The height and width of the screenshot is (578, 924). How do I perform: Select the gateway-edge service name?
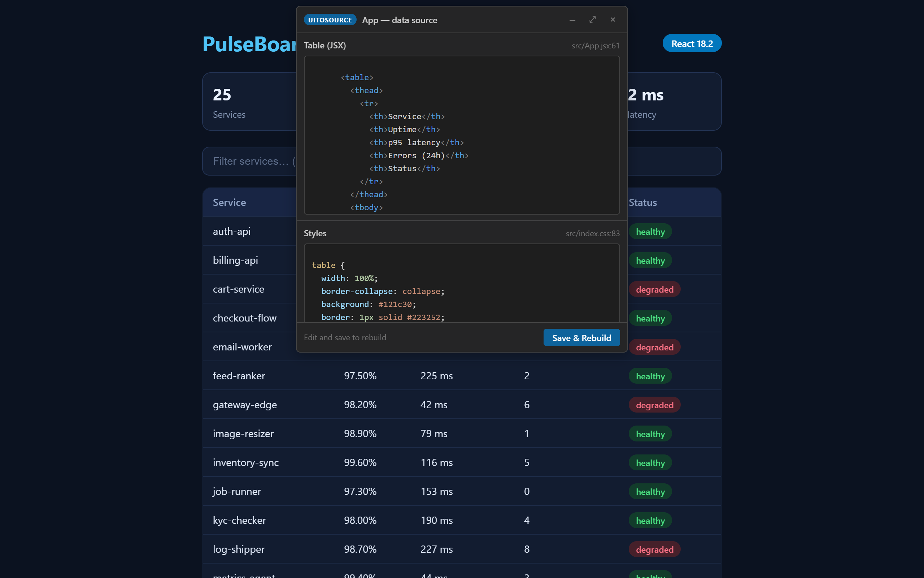(x=245, y=405)
